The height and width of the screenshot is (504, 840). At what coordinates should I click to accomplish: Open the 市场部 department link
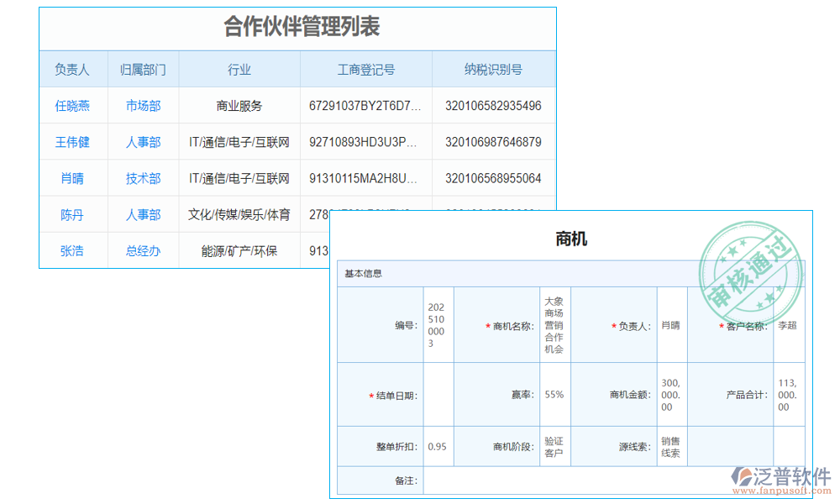click(142, 105)
